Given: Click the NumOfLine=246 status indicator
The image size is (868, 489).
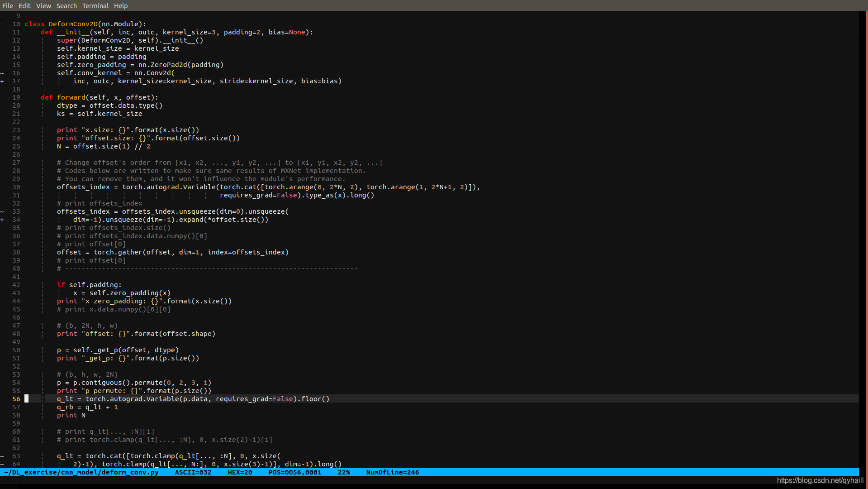Looking at the screenshot, I should (x=392, y=472).
